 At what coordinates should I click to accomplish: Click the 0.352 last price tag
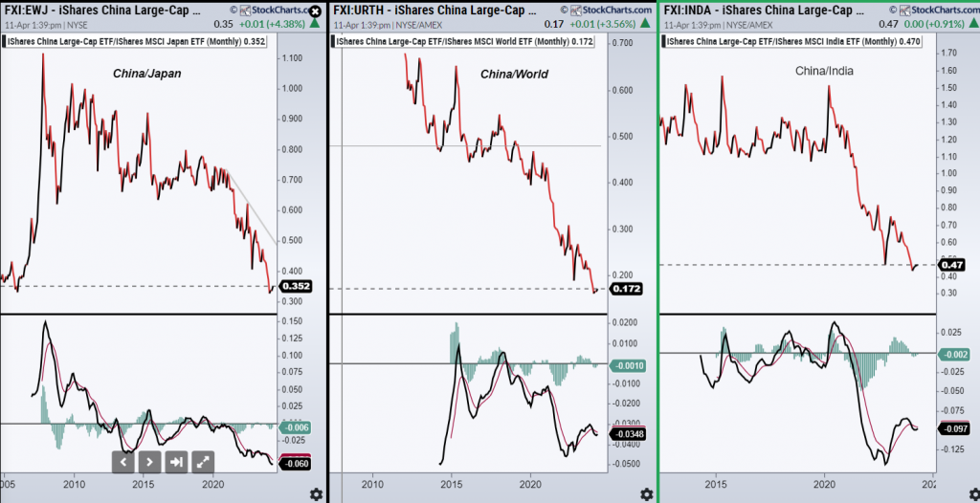(x=297, y=287)
